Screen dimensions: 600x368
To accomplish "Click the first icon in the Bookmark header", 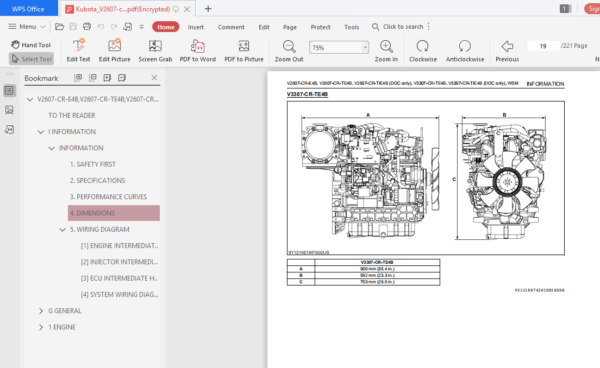I will (78, 78).
